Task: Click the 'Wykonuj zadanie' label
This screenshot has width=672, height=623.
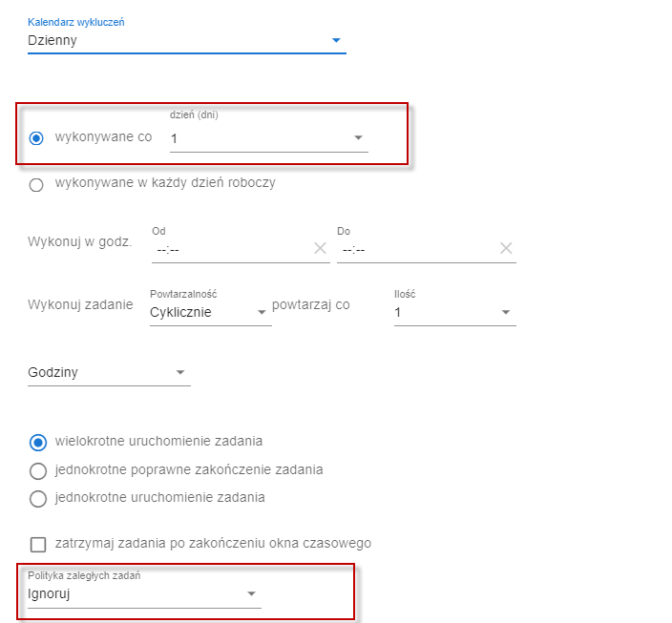Action: [x=80, y=304]
